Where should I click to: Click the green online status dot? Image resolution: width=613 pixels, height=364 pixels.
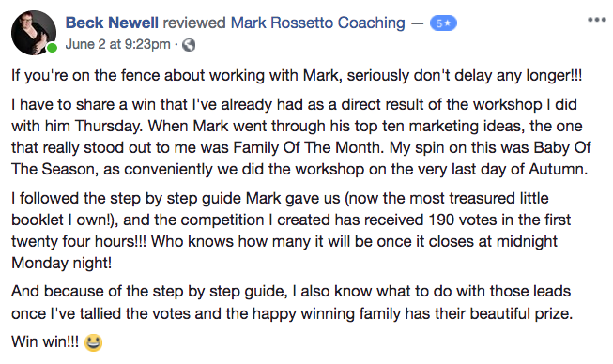click(52, 48)
